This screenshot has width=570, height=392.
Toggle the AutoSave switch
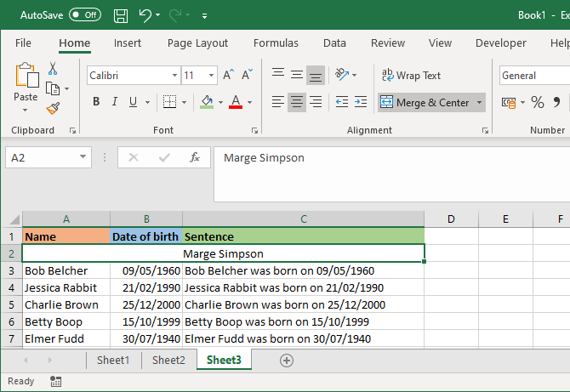click(x=85, y=15)
